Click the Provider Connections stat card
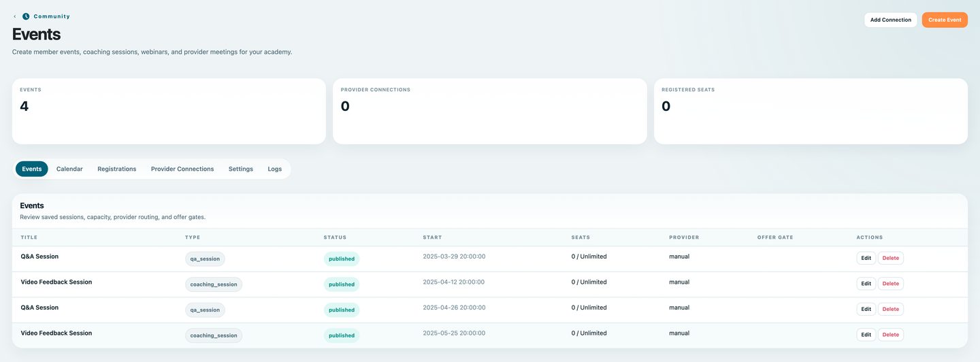Image resolution: width=980 pixels, height=362 pixels. [x=490, y=111]
